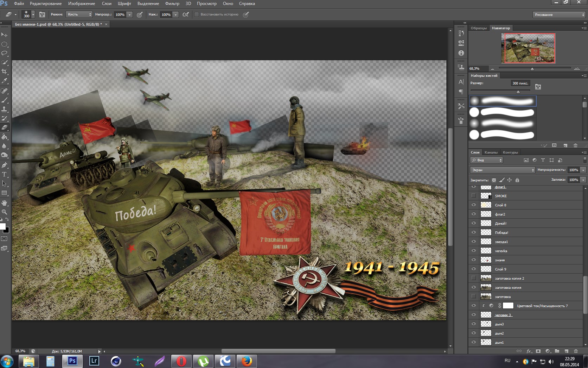Viewport: 588px width, 368px height.
Task: Lock transparent pixels of the layer
Action: click(494, 180)
